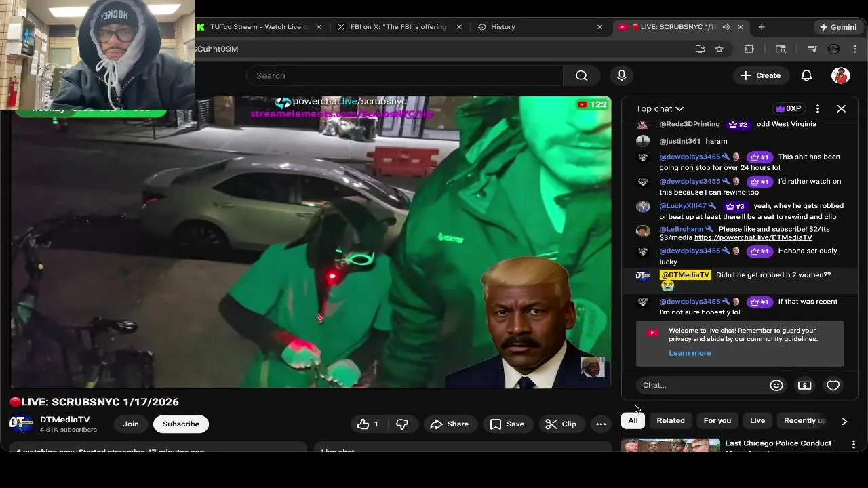The height and width of the screenshot is (488, 868).
Task: Open more actions under the video
Action: pos(601,424)
